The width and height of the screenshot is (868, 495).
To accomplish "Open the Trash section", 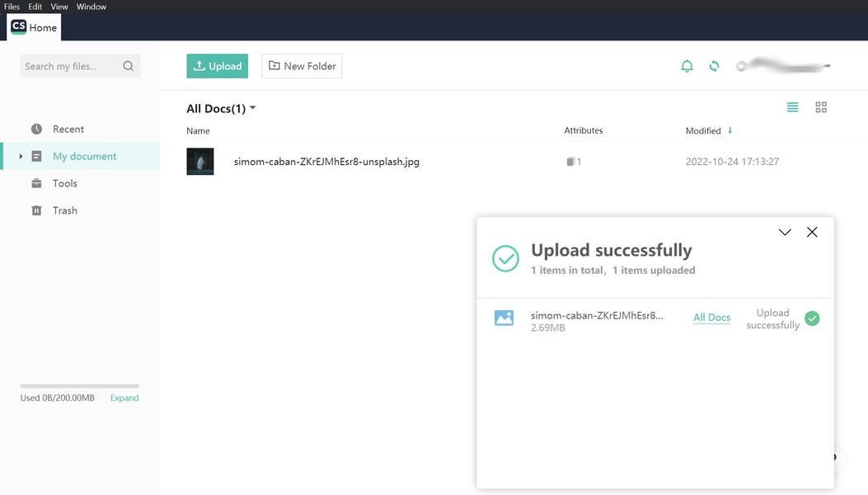I will pos(64,210).
